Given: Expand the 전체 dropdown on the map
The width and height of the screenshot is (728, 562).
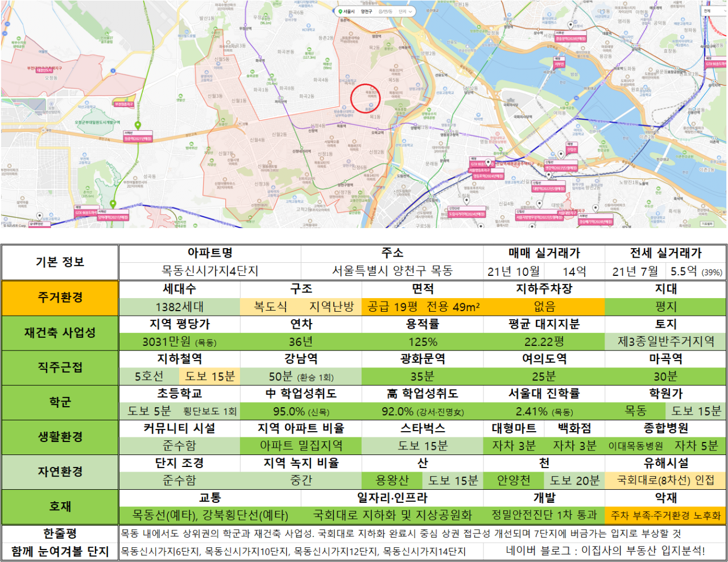Looking at the screenshot, I should point(713,11).
